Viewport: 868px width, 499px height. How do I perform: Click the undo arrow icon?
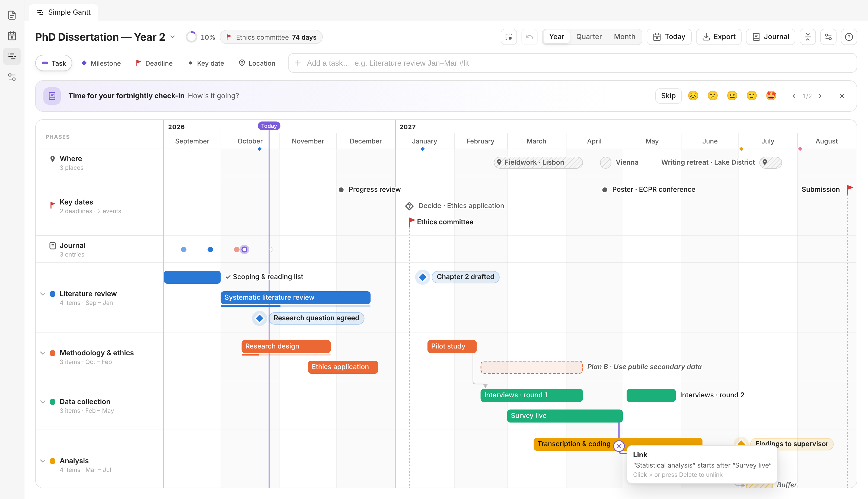(529, 37)
